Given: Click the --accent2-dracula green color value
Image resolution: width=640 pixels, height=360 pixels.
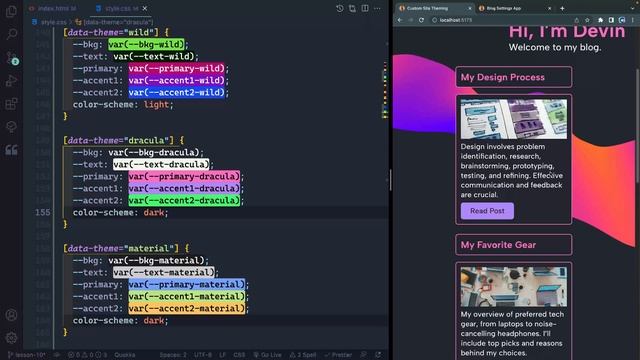Looking at the screenshot, I should coord(184,200).
